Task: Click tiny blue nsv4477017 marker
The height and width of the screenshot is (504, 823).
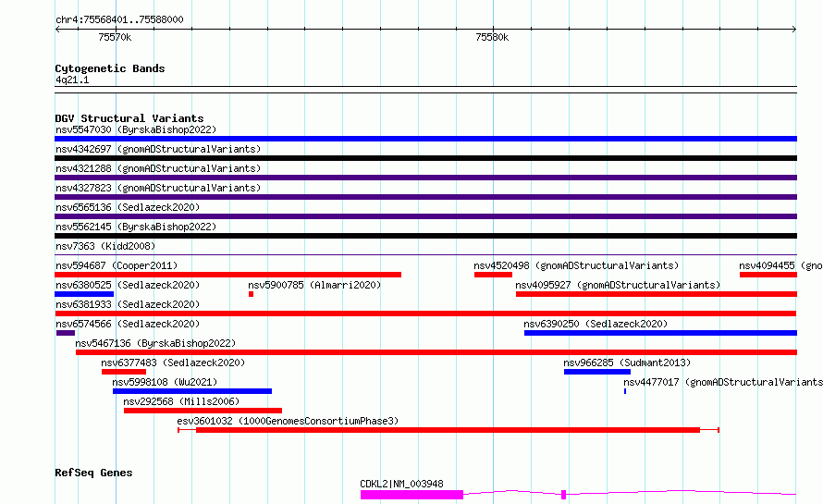Action: pos(625,391)
